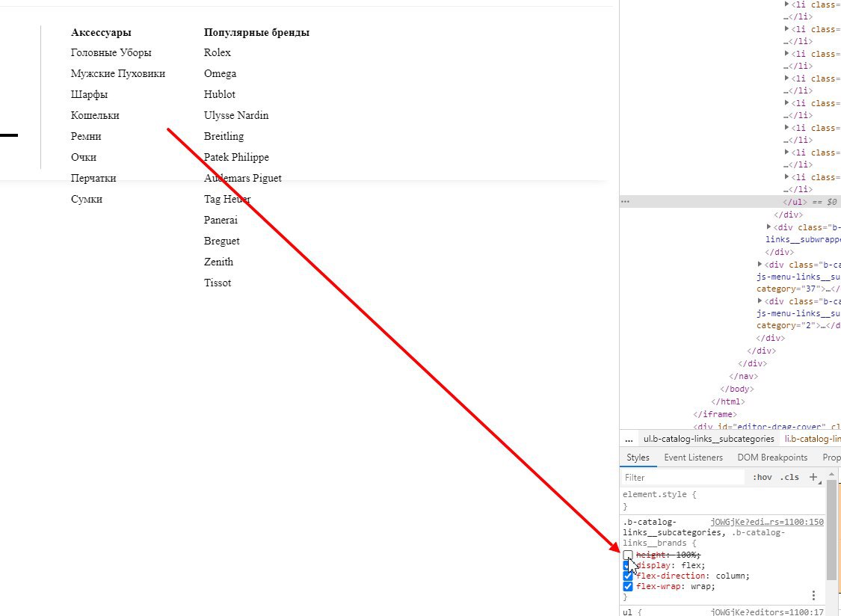Open the Tissot brand link

(x=218, y=283)
